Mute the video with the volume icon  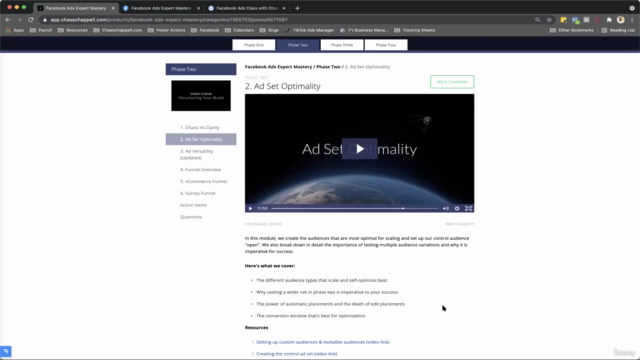pos(445,209)
